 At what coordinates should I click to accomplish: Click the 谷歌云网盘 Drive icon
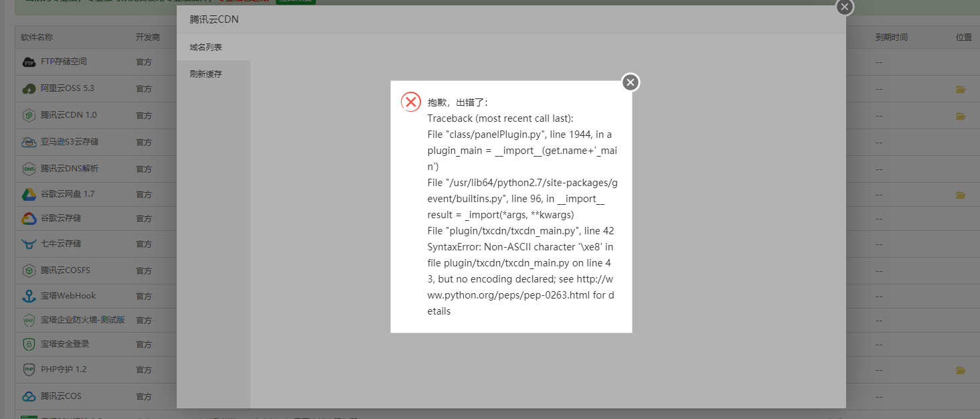(x=29, y=194)
